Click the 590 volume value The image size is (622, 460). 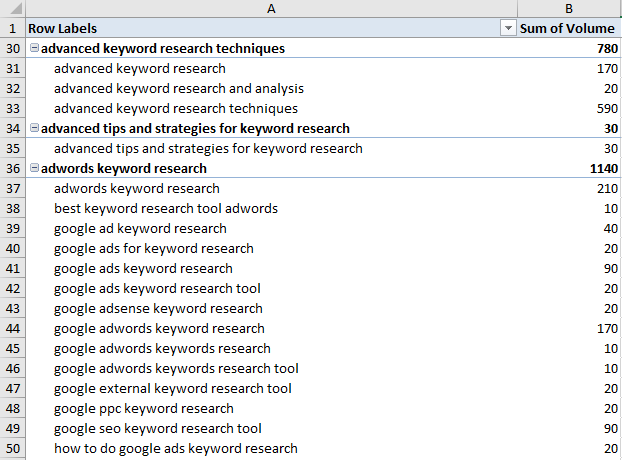569,108
